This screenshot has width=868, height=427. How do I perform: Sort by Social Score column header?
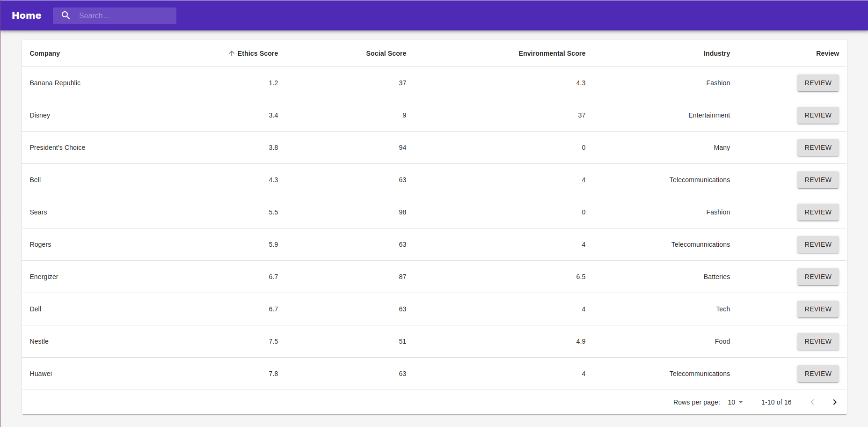386,53
